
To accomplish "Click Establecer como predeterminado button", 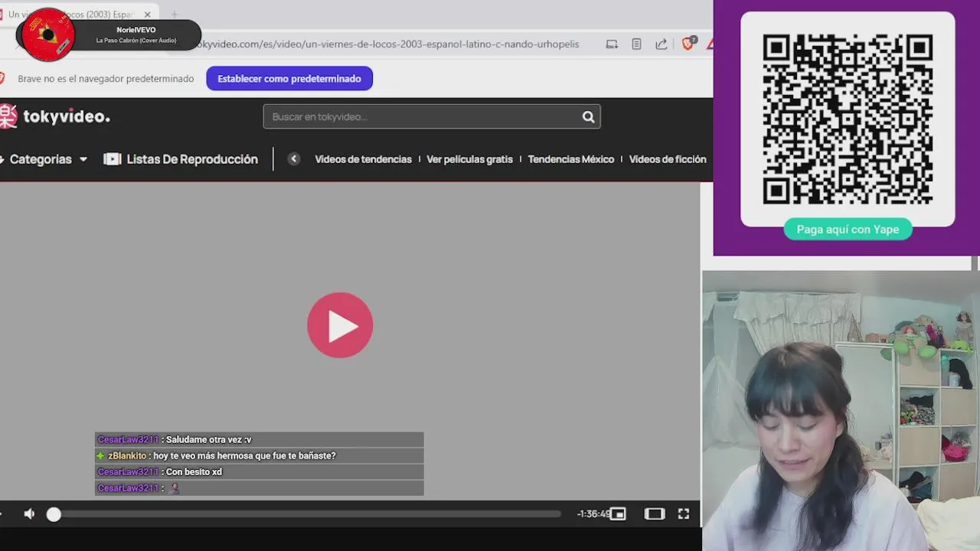I will pos(289,79).
